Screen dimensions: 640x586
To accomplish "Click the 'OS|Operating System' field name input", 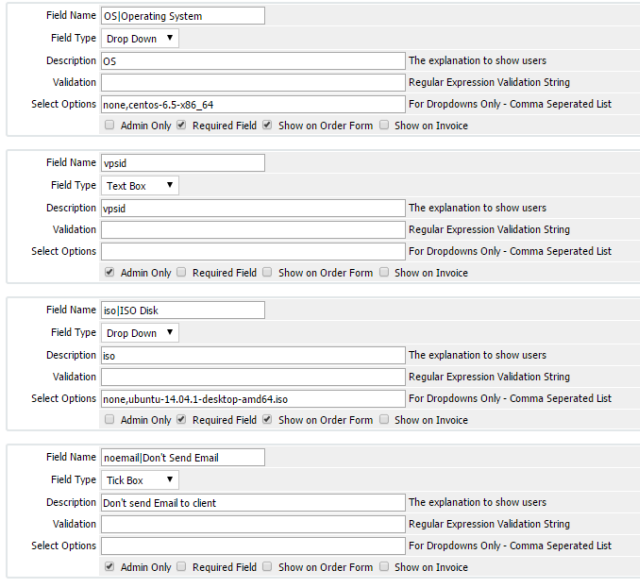I will coord(183,16).
